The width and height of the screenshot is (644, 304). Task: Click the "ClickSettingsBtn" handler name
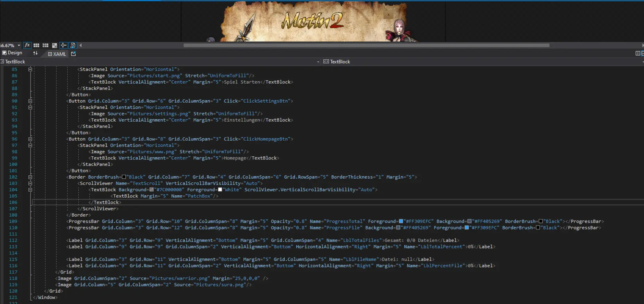coord(266,101)
